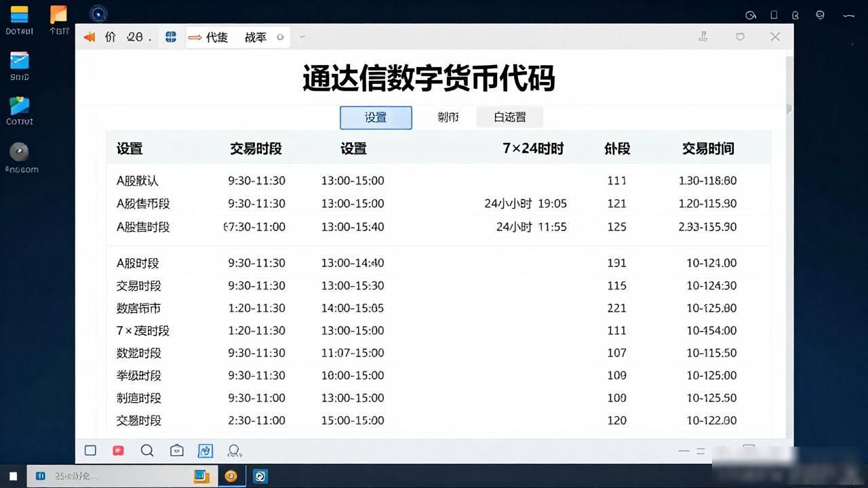Select the A股时段 row label
Image resolution: width=868 pixels, height=488 pixels.
[x=138, y=263]
